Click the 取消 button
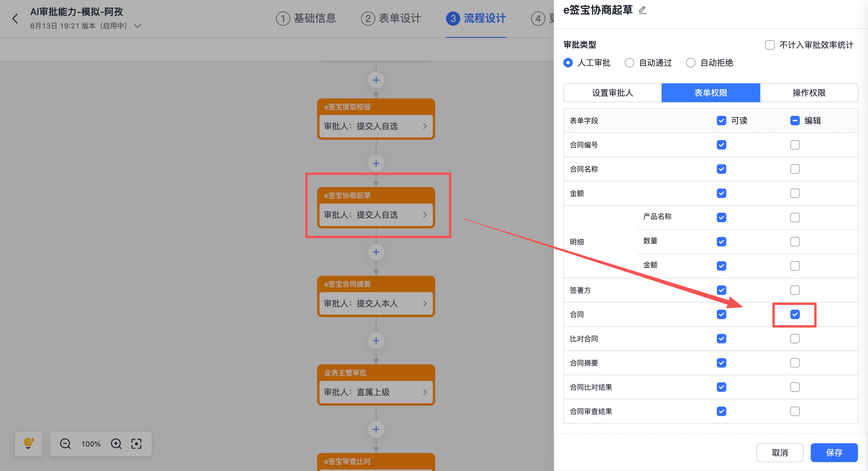This screenshot has height=471, width=868. coord(780,453)
